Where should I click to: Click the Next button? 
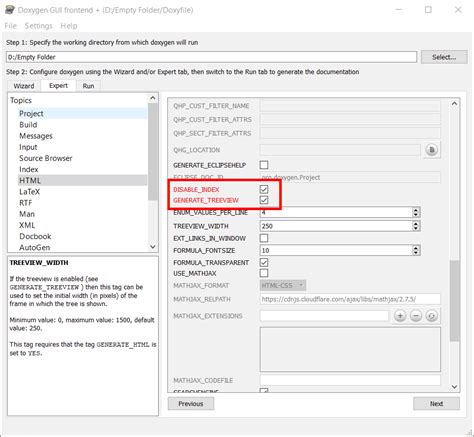[436, 404]
